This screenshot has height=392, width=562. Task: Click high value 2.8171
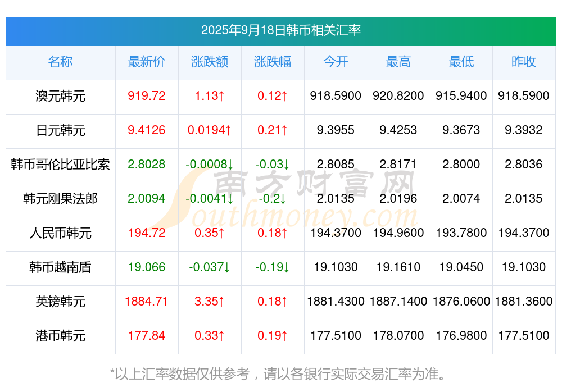(x=398, y=165)
